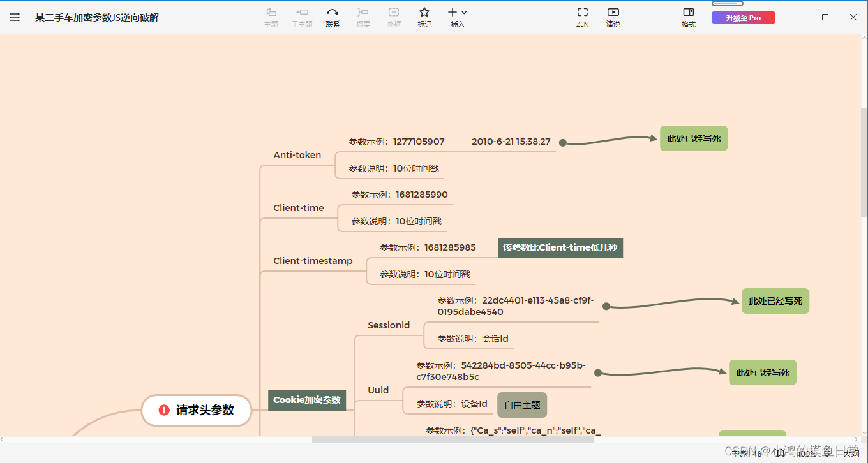868x463 pixels.
Task: Select node 参数说明：会话Id
Action: 473,339
